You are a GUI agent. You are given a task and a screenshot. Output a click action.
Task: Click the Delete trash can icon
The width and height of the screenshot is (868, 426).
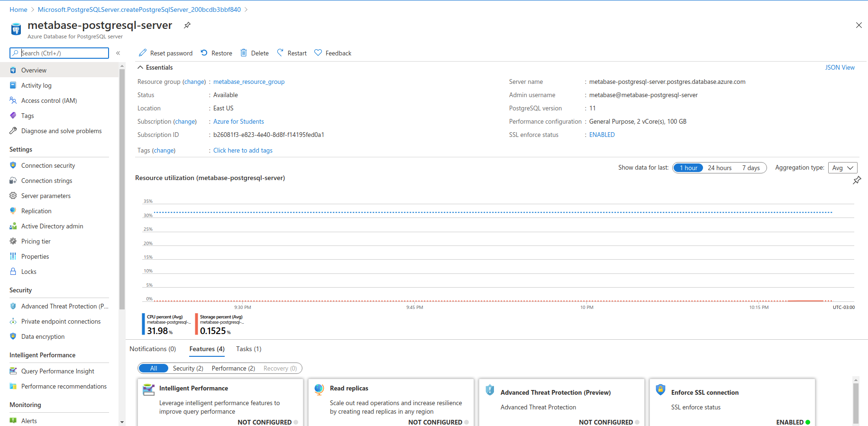click(x=244, y=53)
